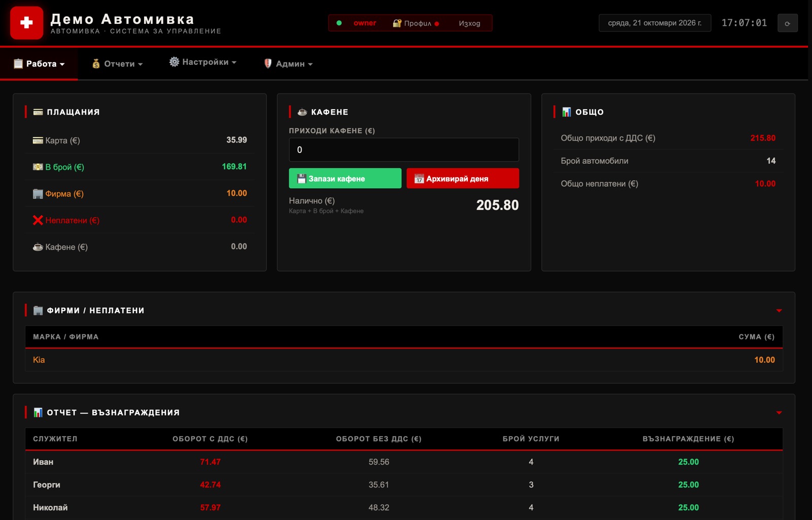Click the chart icon in the ОТЧЕТ — ВЪЗНАГРАЖДЕНИЯ header
Screen dimensions: 812x520
coord(38,412)
